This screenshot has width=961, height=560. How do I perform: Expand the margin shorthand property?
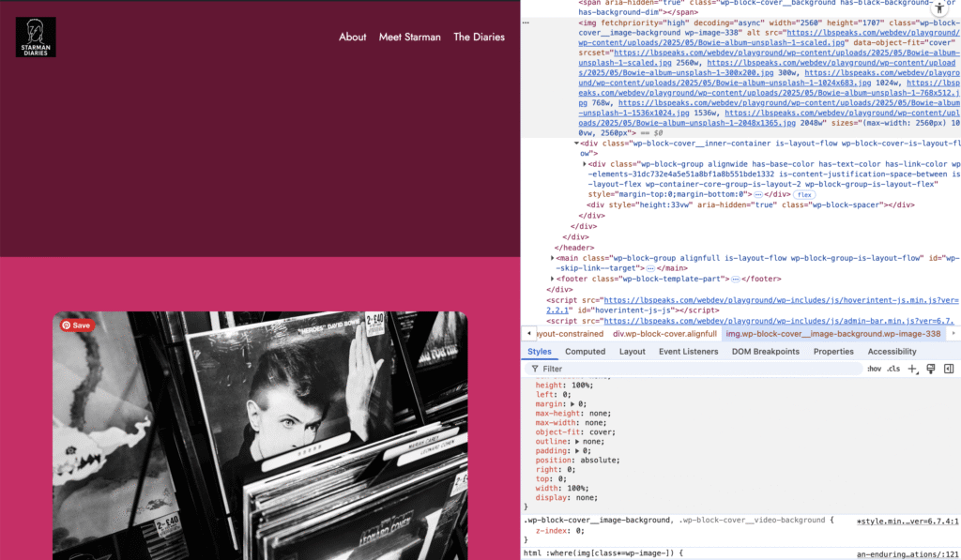[x=574, y=404]
